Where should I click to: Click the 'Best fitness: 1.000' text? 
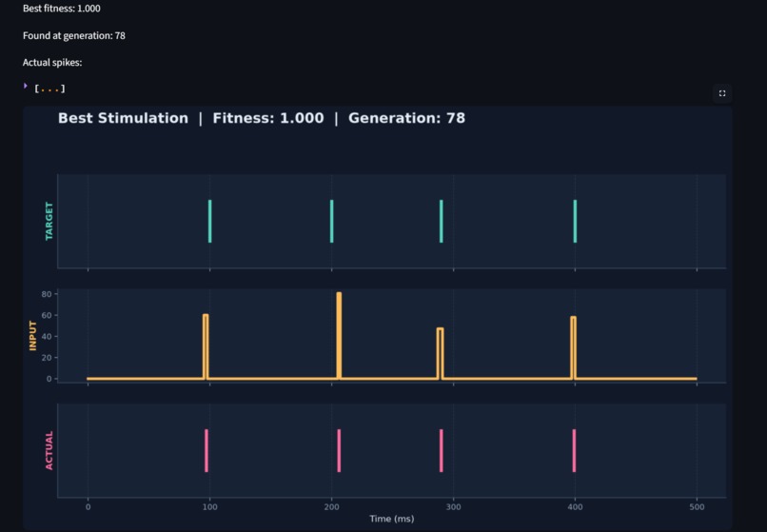(x=62, y=9)
